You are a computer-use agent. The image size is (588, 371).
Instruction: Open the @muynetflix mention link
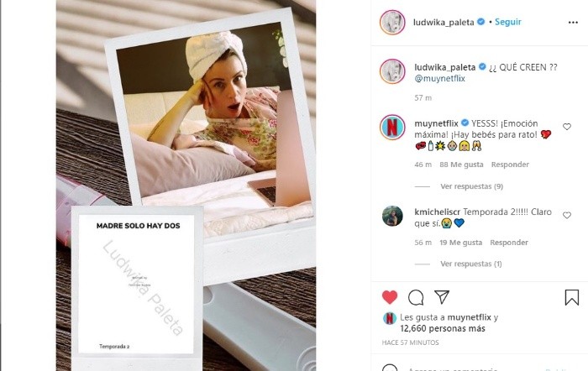click(x=440, y=78)
